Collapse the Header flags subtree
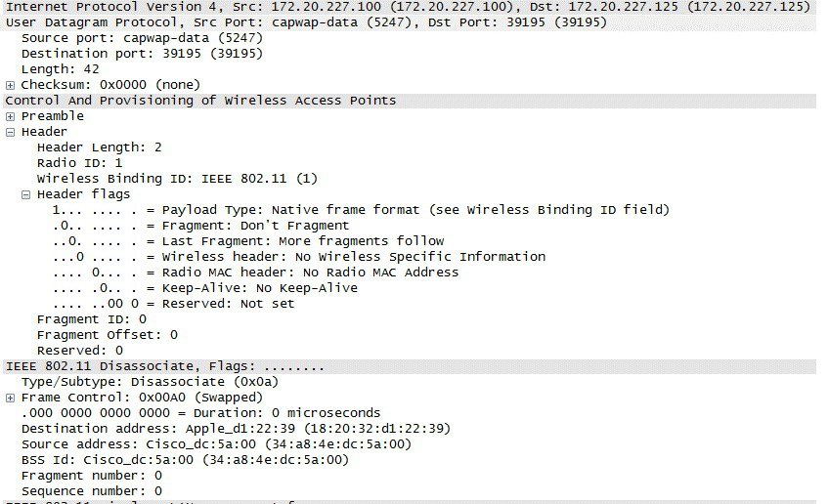The height and width of the screenshot is (504, 829). (x=26, y=194)
